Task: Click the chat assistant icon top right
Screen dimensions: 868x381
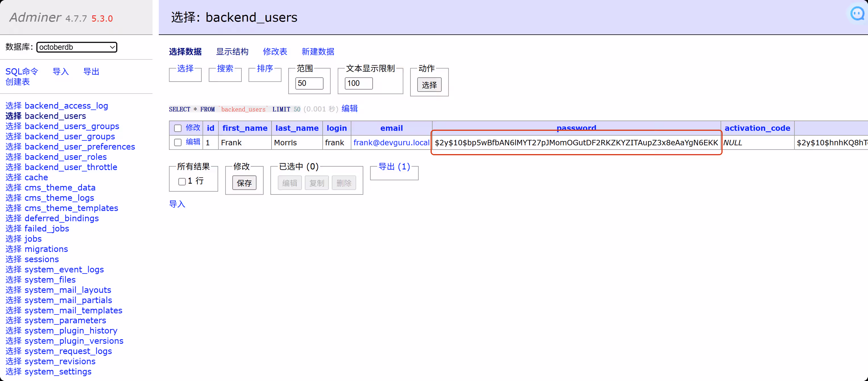Action: tap(857, 14)
